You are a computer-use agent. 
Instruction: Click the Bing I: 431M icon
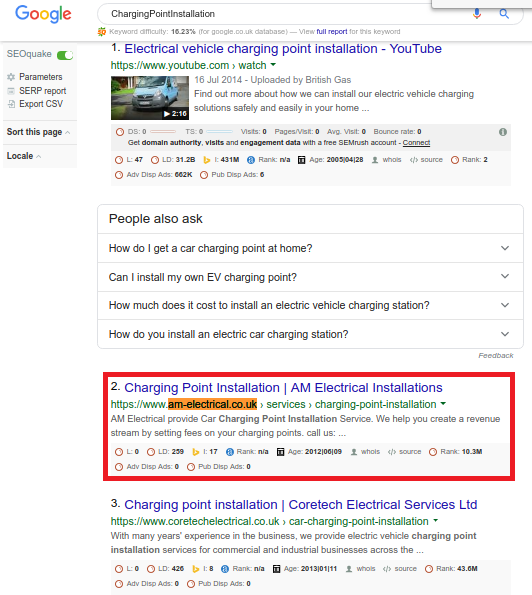206,160
